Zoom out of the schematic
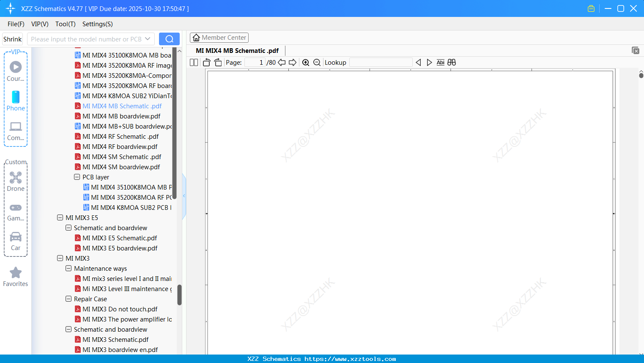This screenshot has height=363, width=644. [317, 63]
